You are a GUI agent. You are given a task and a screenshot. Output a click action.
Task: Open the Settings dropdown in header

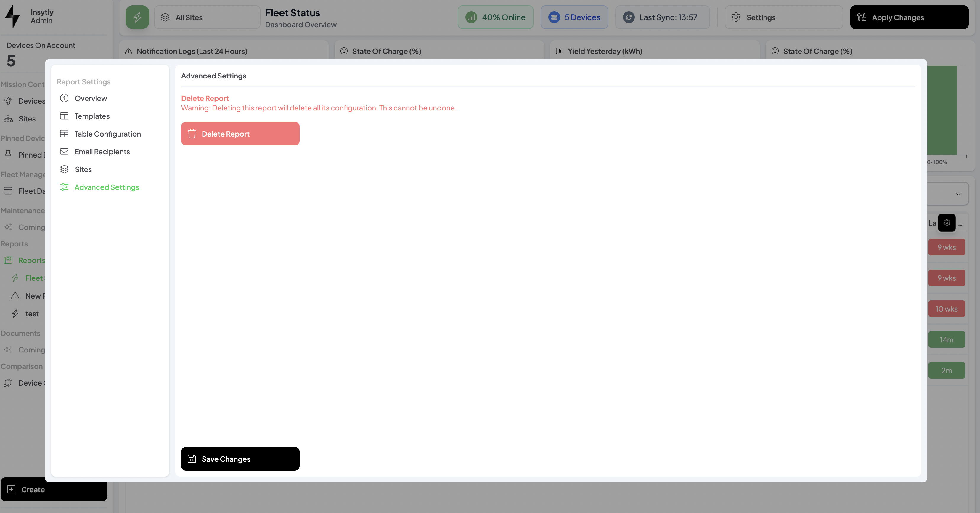point(783,17)
